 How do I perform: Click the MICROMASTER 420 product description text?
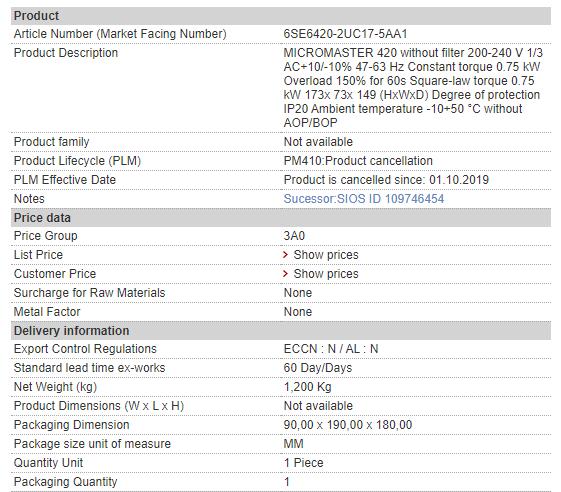(413, 88)
